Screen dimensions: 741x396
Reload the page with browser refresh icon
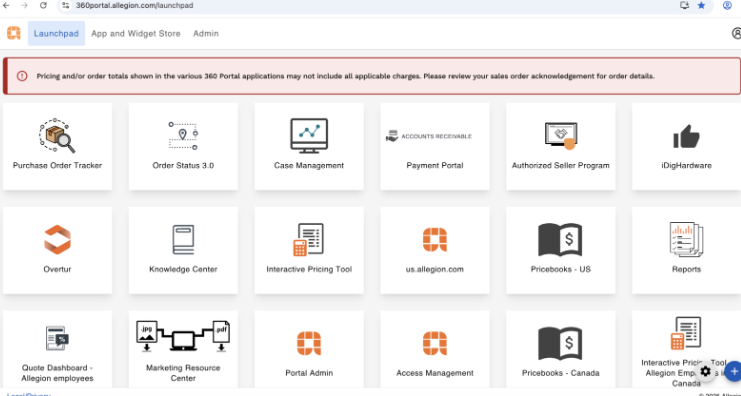(43, 5)
